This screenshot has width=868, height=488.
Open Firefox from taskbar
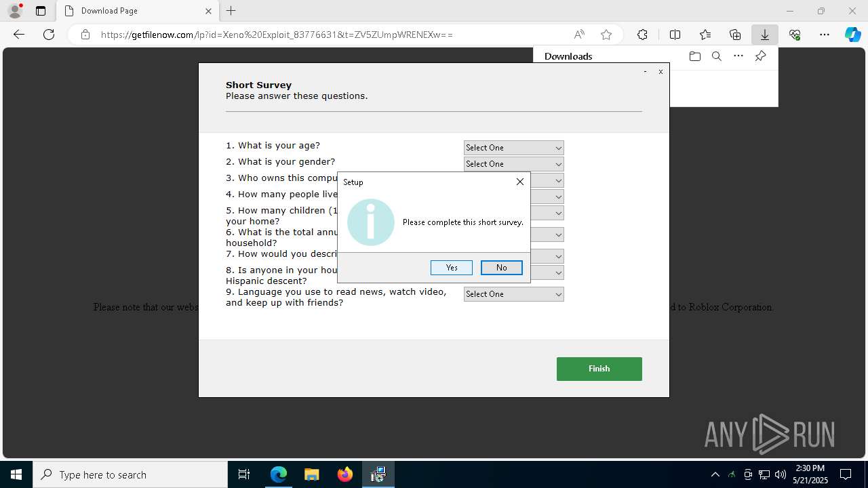[x=345, y=474]
